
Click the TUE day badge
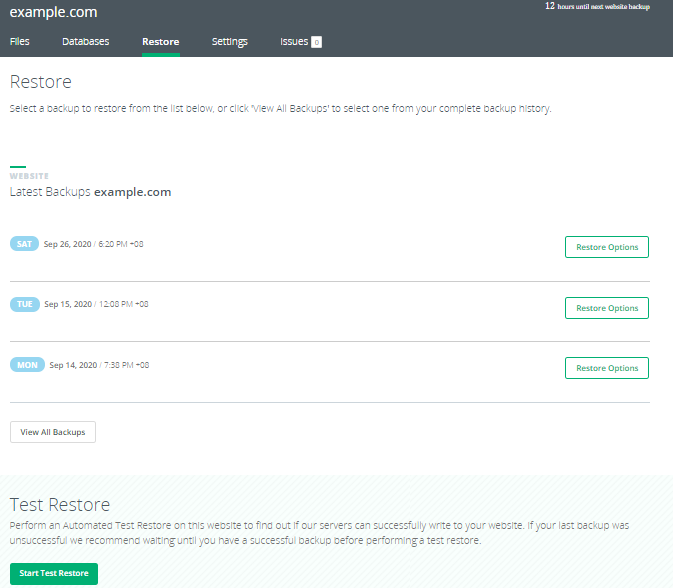click(24, 304)
